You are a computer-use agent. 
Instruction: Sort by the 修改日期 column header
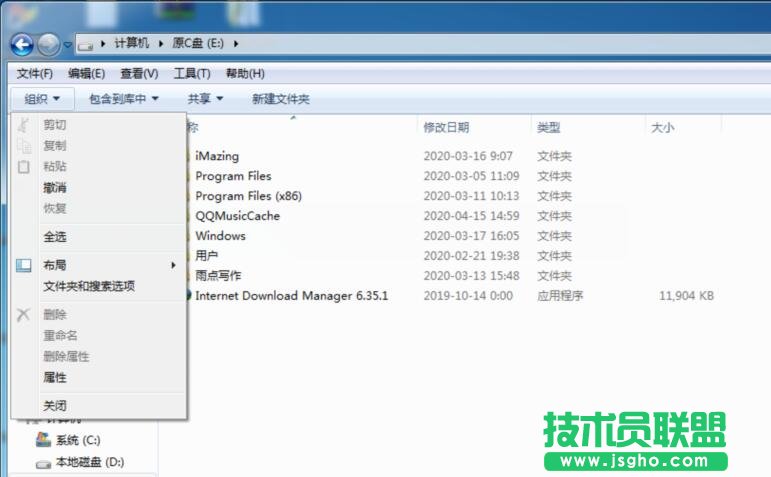click(446, 127)
